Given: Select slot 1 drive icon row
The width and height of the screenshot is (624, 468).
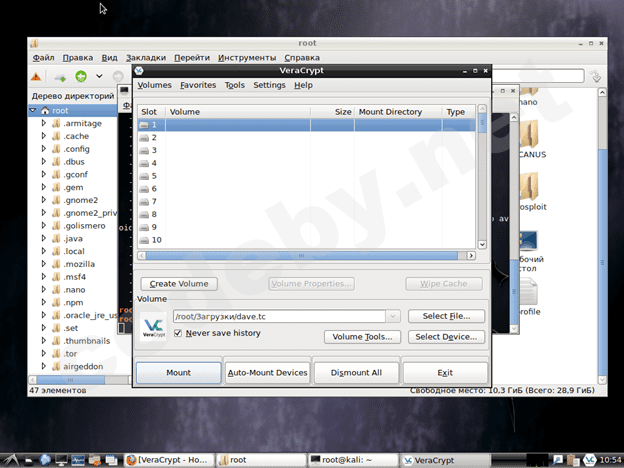Looking at the screenshot, I should pos(306,125).
